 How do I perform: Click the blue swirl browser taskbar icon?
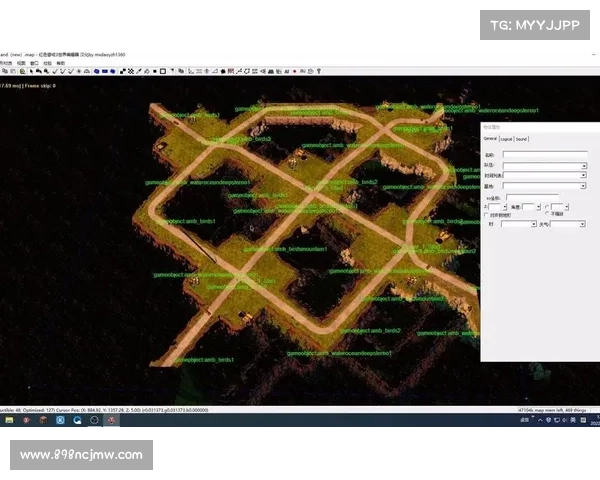pyautogui.click(x=77, y=420)
